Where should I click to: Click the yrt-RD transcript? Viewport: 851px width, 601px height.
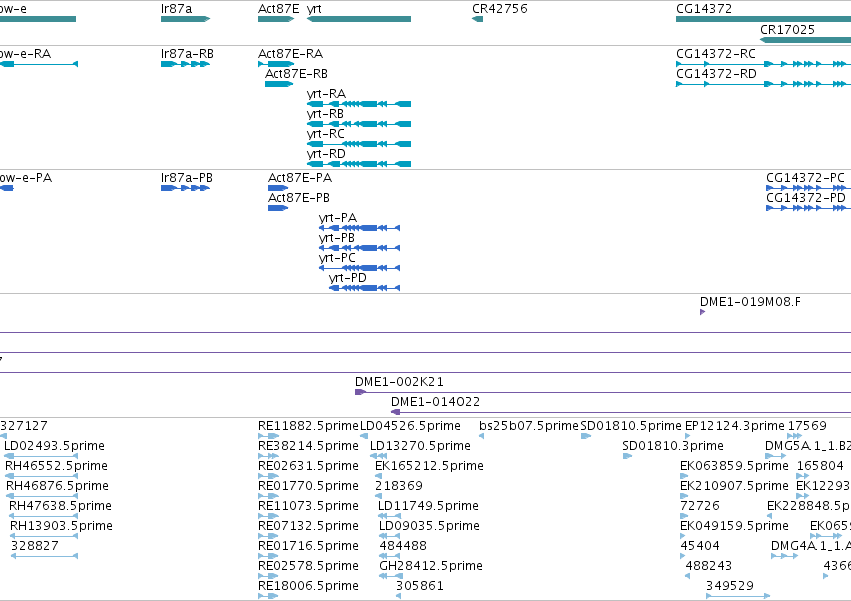[x=359, y=164]
